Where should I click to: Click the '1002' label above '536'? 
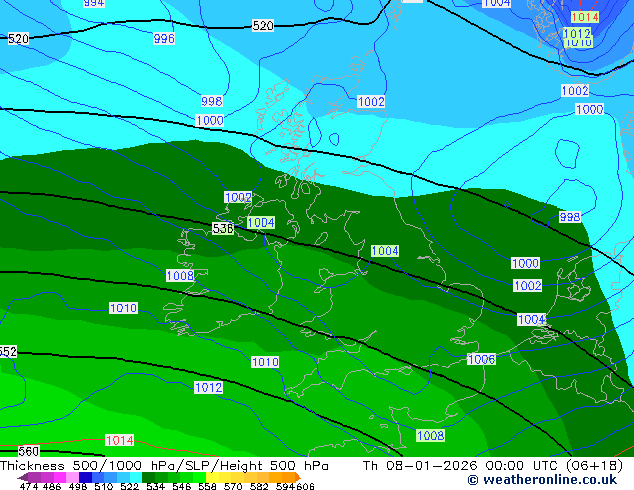[x=238, y=197]
